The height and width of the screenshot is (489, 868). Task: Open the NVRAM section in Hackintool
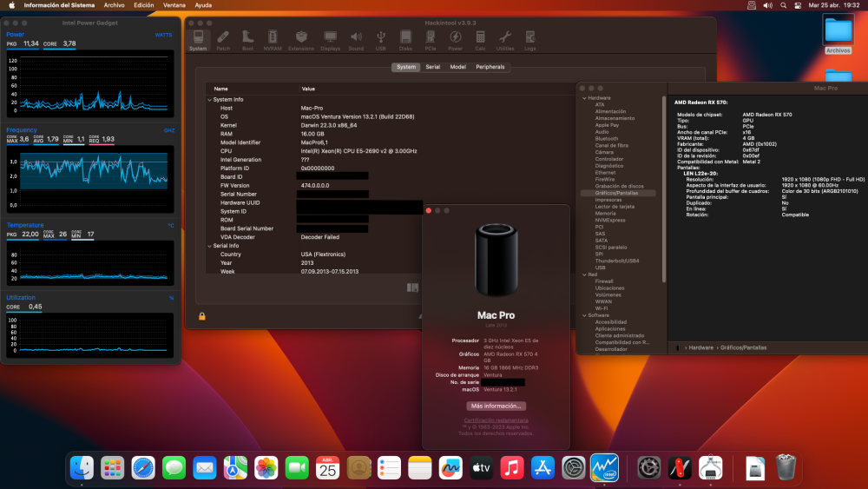pos(273,41)
